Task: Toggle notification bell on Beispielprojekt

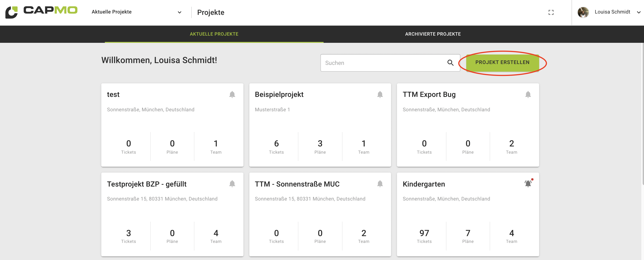Action: (380, 95)
